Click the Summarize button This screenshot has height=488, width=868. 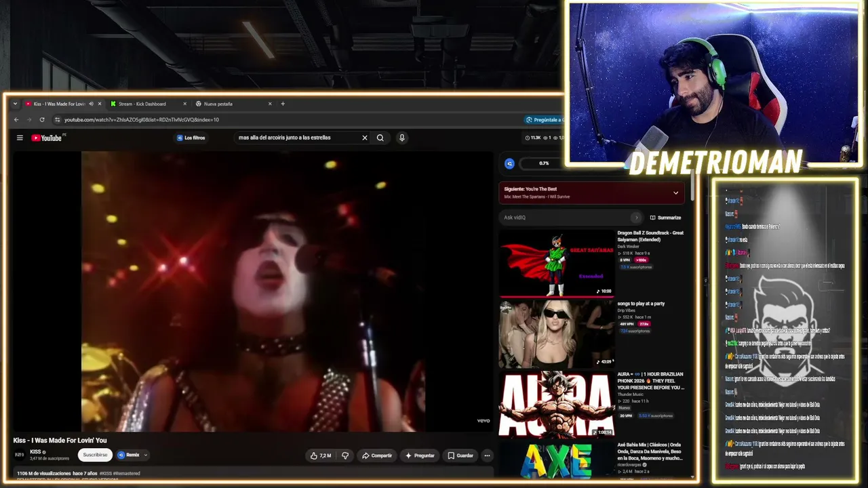(x=665, y=218)
